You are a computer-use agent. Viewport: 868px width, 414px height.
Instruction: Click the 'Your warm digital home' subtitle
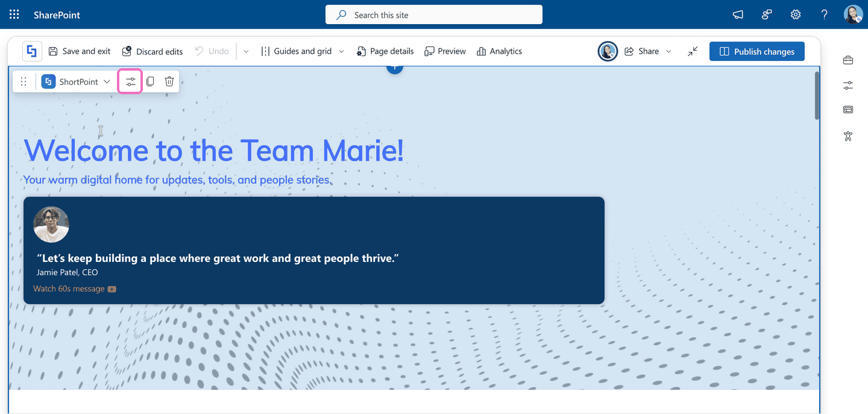(x=177, y=180)
